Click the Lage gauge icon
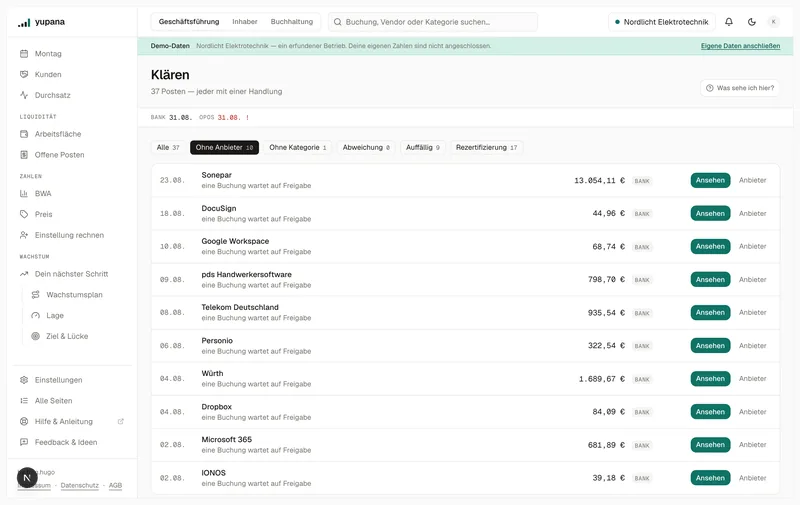The image size is (800, 505). [36, 315]
